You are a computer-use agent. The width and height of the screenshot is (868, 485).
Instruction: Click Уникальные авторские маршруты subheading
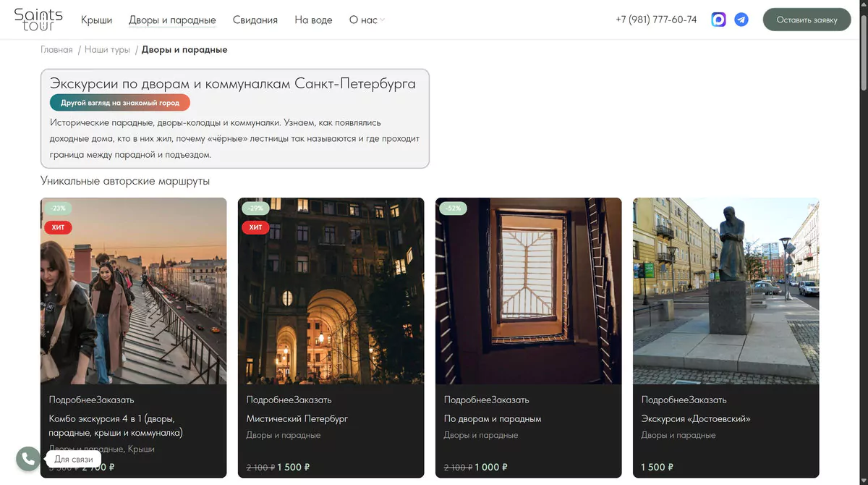pos(125,181)
